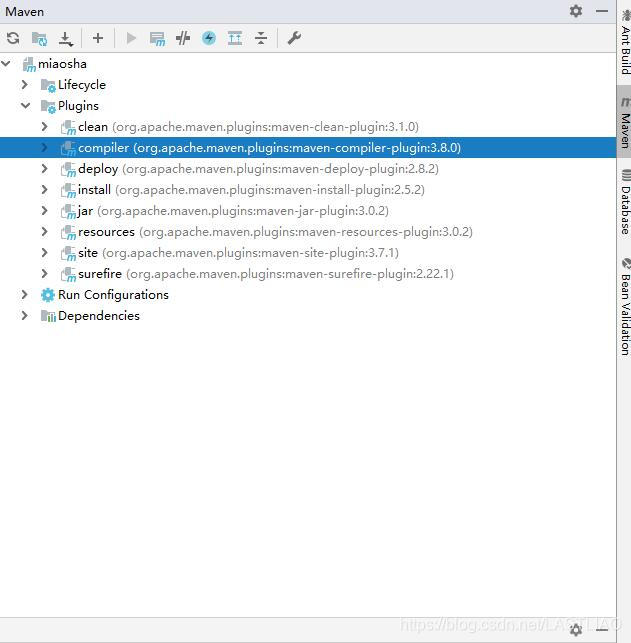Image resolution: width=631 pixels, height=643 pixels.
Task: Toggle offline mode icon
Action: [183, 38]
